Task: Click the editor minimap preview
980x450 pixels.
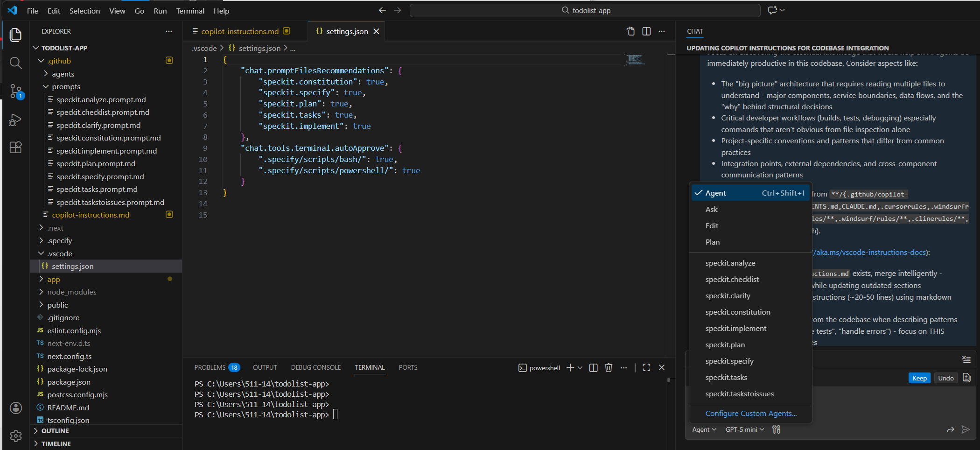Action: tap(635, 59)
